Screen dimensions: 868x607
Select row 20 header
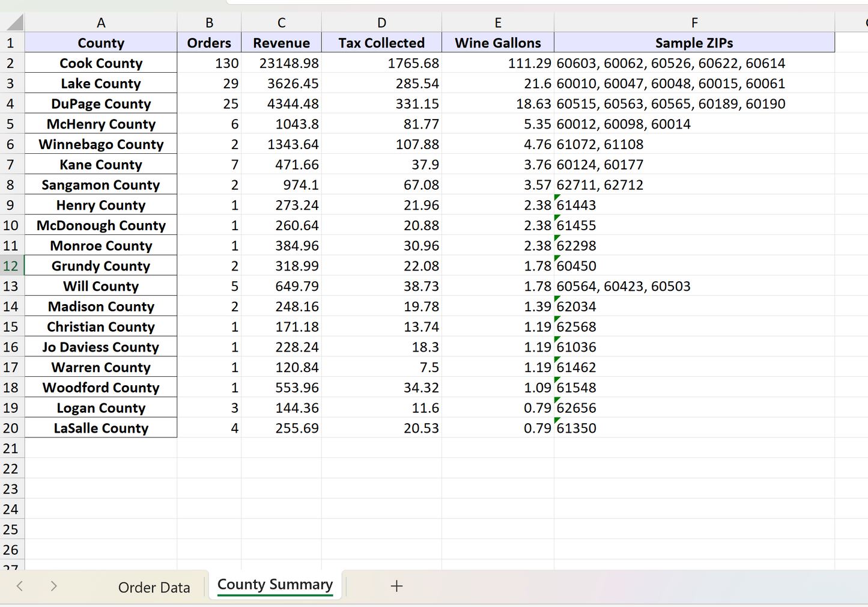pyautogui.click(x=11, y=428)
